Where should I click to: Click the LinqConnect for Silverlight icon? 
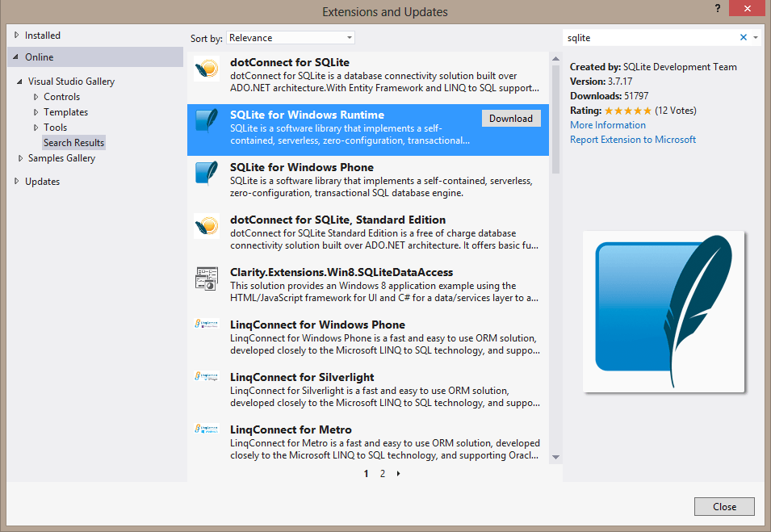207,376
